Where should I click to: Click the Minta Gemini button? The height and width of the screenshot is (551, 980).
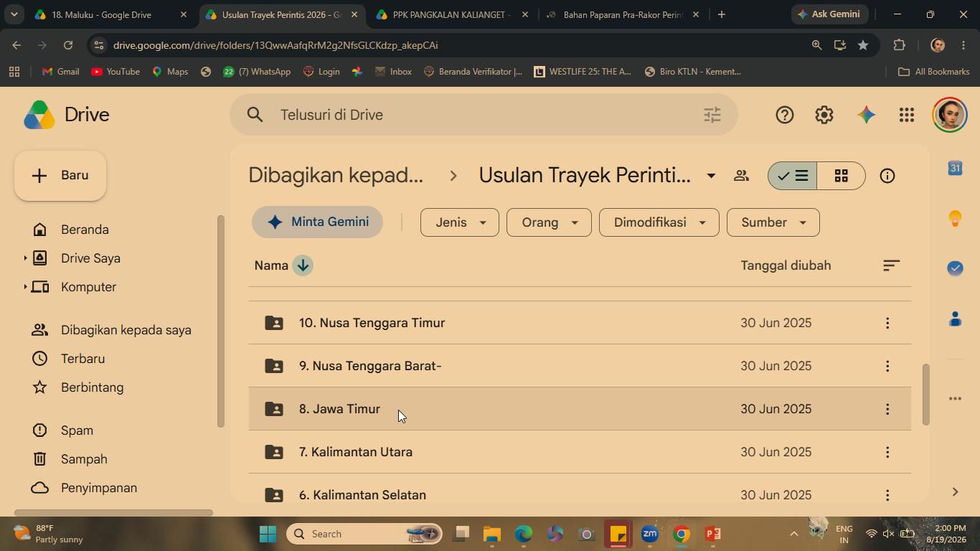[x=317, y=222]
